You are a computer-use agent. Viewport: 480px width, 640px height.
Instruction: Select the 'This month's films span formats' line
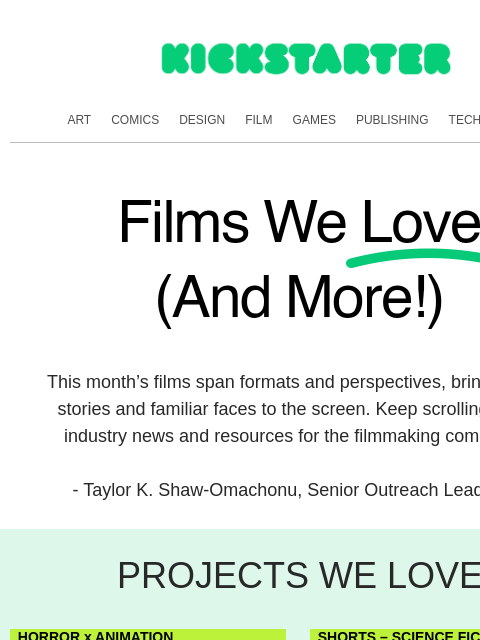click(263, 382)
